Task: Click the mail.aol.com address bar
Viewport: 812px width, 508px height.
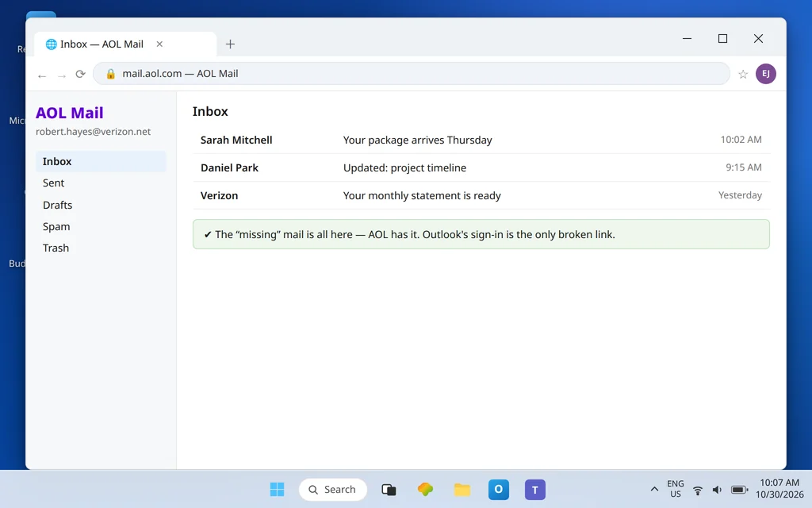Action: (412, 74)
